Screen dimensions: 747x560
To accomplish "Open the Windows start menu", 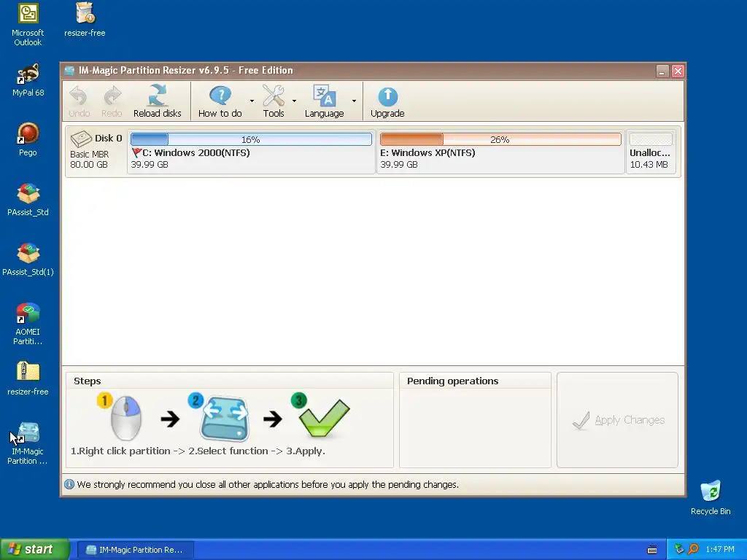I will click(x=35, y=550).
